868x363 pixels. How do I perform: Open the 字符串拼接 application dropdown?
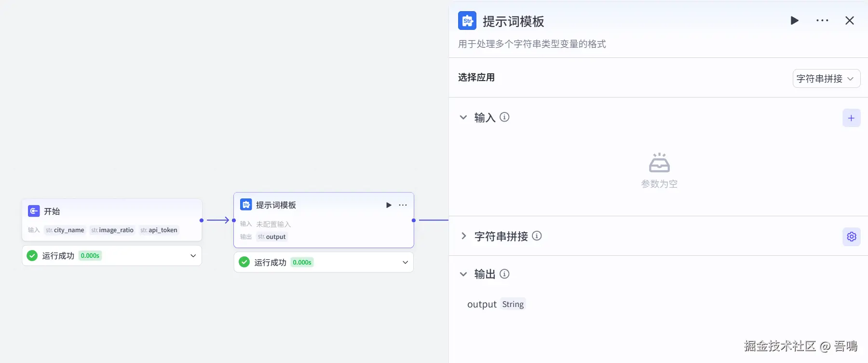pyautogui.click(x=826, y=79)
